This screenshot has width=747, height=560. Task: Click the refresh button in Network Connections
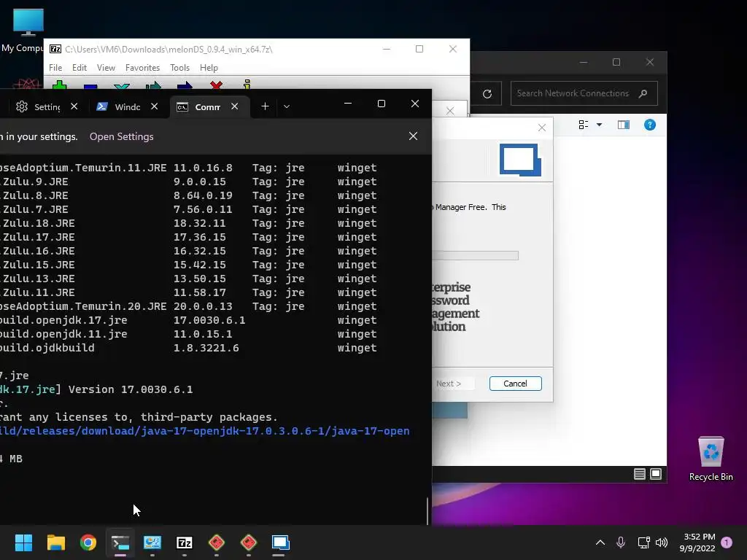point(487,94)
